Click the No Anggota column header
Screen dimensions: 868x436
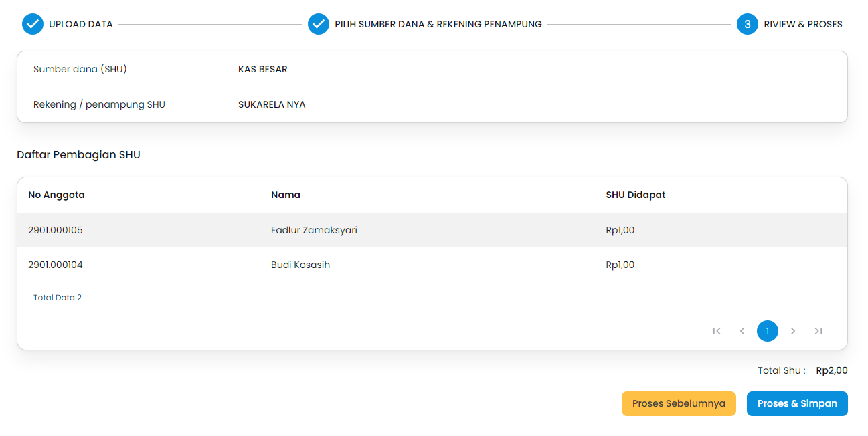[x=56, y=195]
